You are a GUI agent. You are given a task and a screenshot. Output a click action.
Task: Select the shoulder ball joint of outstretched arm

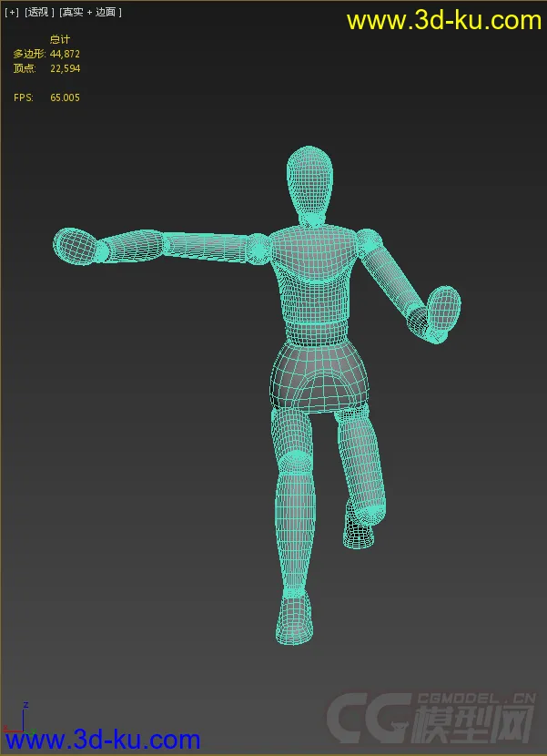(x=258, y=247)
